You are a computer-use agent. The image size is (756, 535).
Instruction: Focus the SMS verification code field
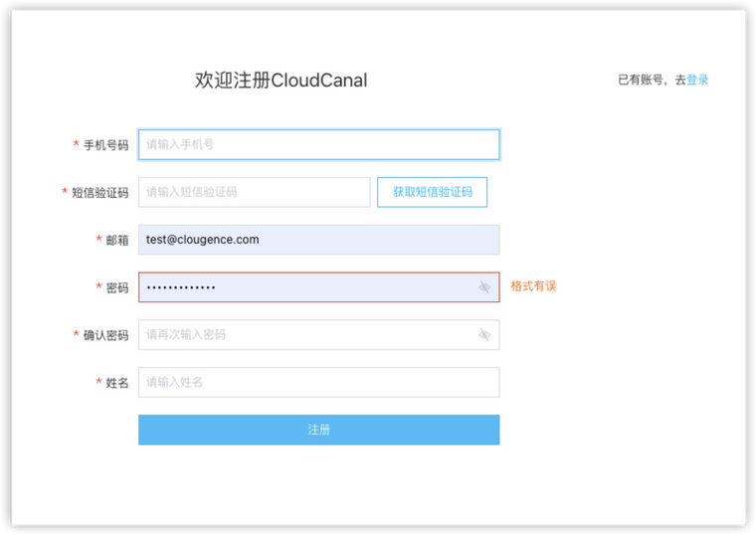click(x=254, y=192)
